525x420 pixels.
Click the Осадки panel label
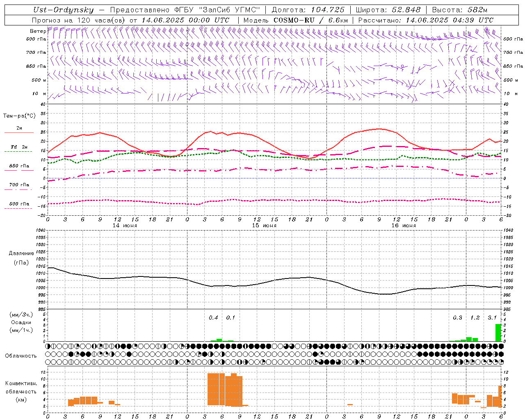click(21, 322)
